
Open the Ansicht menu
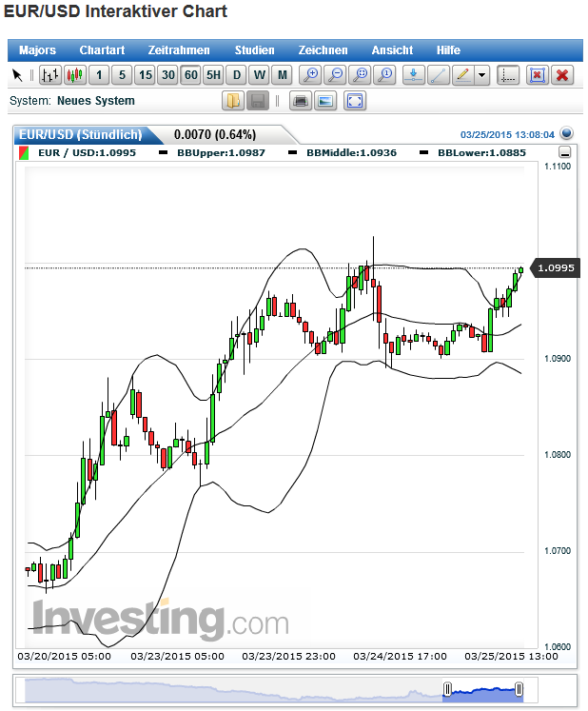pyautogui.click(x=392, y=50)
